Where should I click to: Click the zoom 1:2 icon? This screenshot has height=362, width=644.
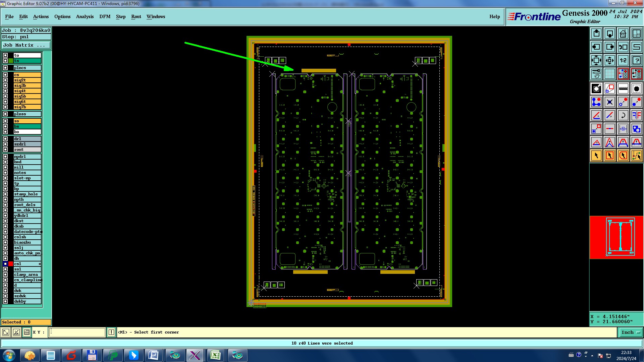click(x=623, y=60)
